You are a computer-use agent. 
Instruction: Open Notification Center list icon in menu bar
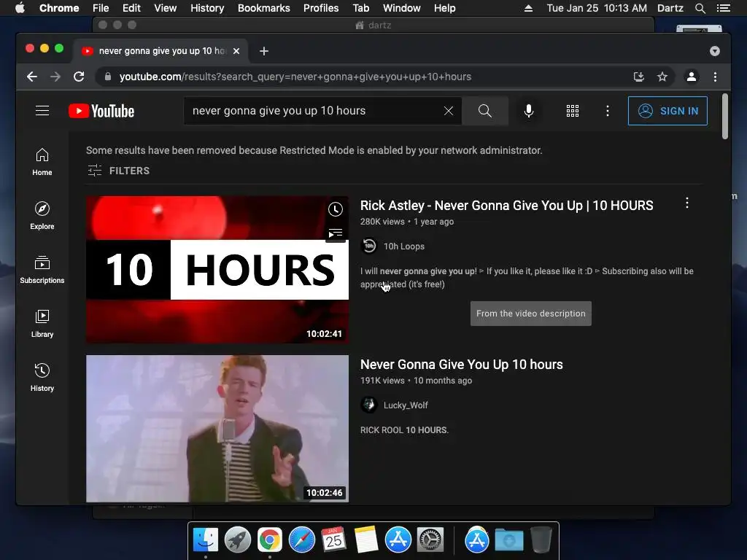(x=724, y=8)
